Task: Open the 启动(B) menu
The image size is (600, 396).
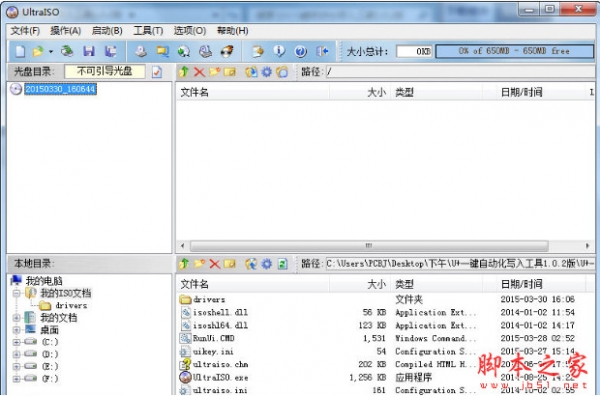Action: point(107,31)
